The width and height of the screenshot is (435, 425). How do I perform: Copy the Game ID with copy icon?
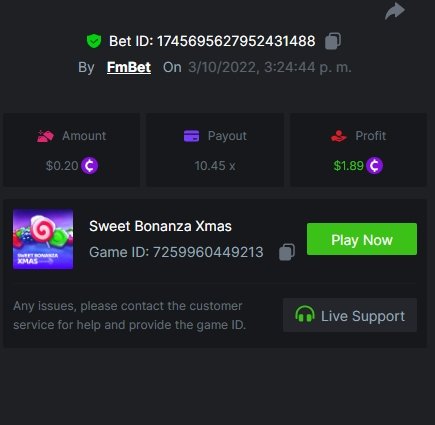point(287,252)
